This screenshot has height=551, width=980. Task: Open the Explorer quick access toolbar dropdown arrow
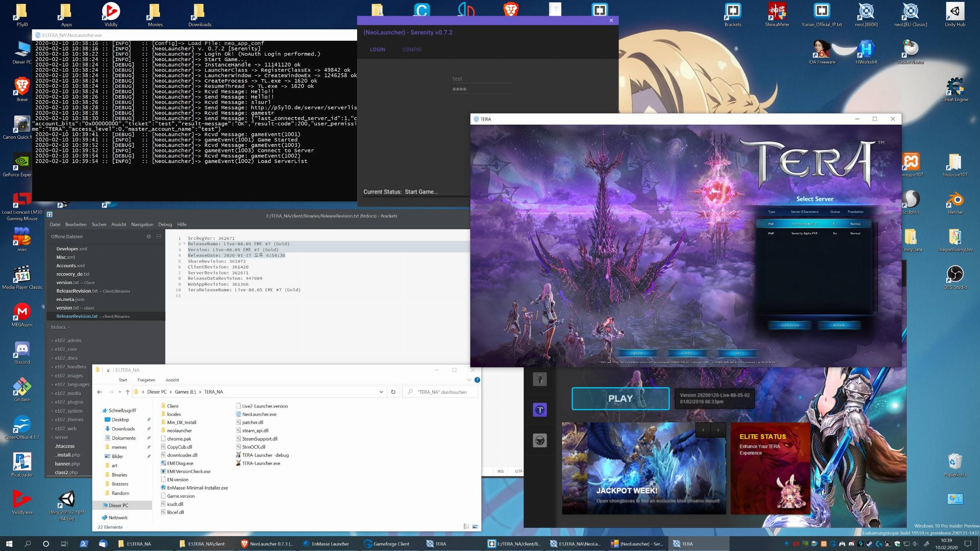(108, 370)
